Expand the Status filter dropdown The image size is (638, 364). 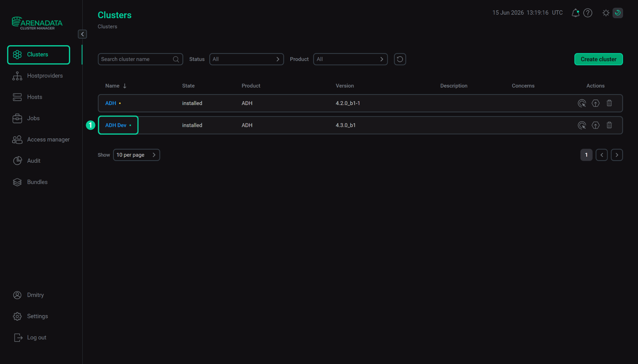click(246, 59)
